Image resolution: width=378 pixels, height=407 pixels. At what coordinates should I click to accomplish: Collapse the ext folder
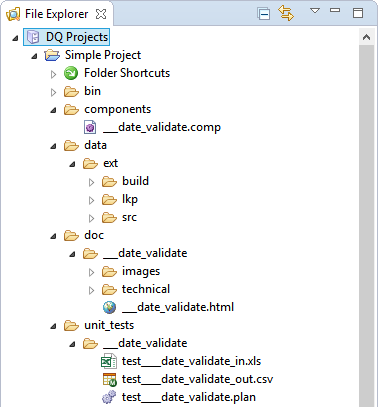click(x=72, y=164)
